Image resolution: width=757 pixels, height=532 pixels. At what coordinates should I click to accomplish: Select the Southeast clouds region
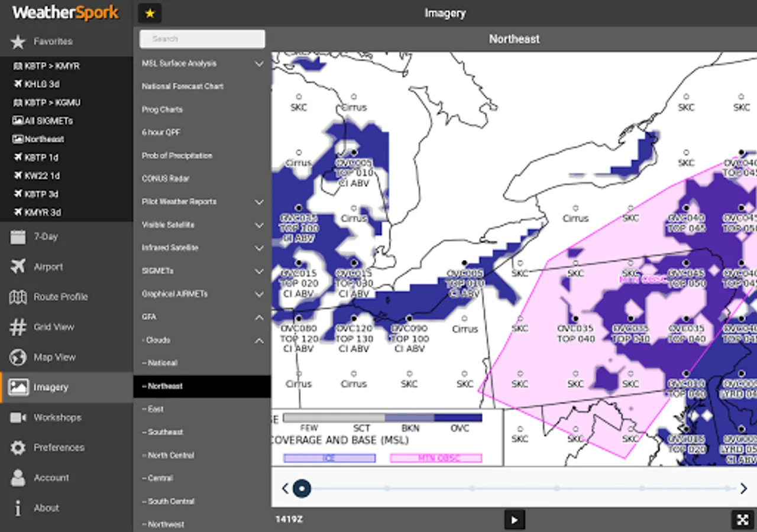click(x=166, y=432)
